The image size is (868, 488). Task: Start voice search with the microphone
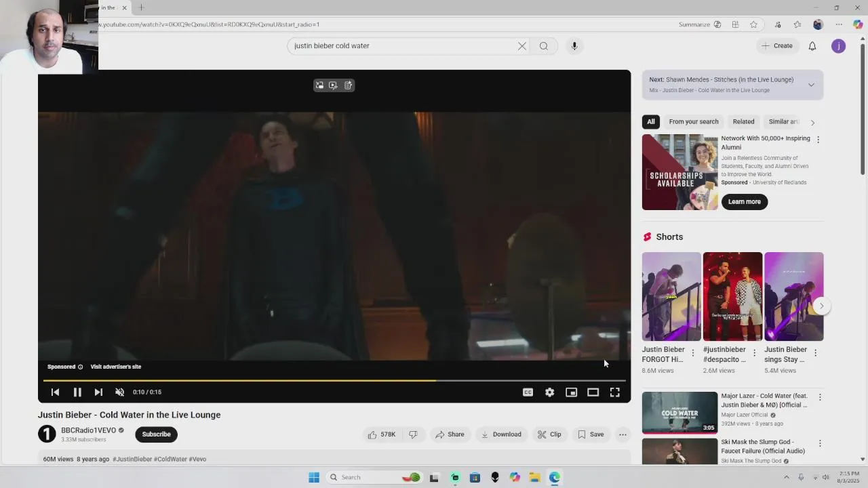coord(574,46)
